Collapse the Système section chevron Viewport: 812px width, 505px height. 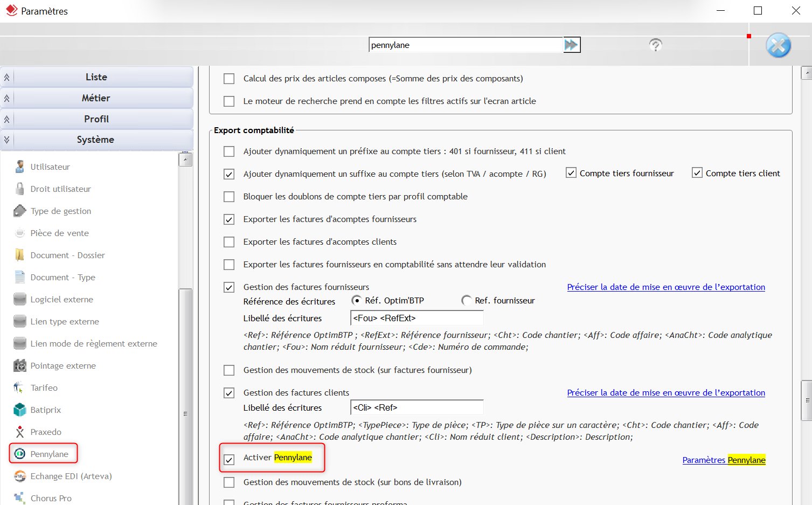7,140
